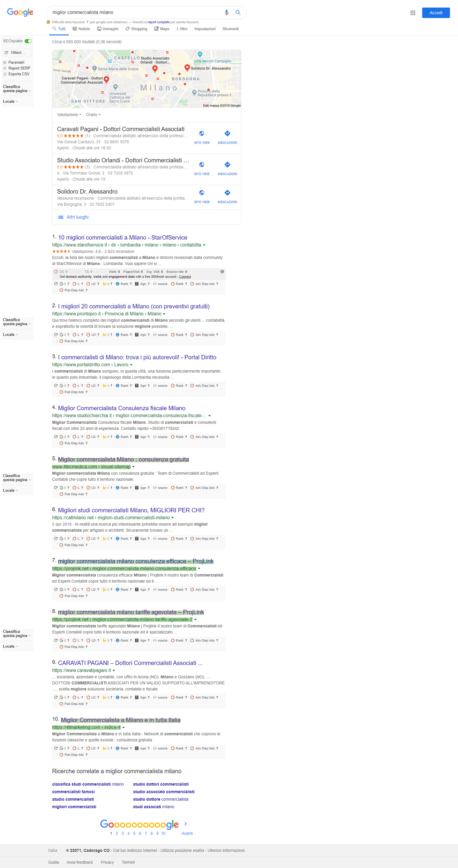This screenshot has width=458, height=868.
Task: Click Avanti to next results page
Action: click(x=187, y=833)
